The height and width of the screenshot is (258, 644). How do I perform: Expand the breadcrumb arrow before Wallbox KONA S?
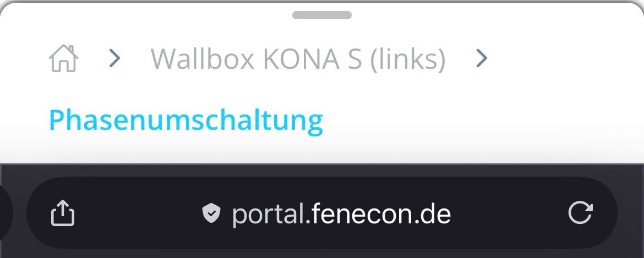[114, 59]
